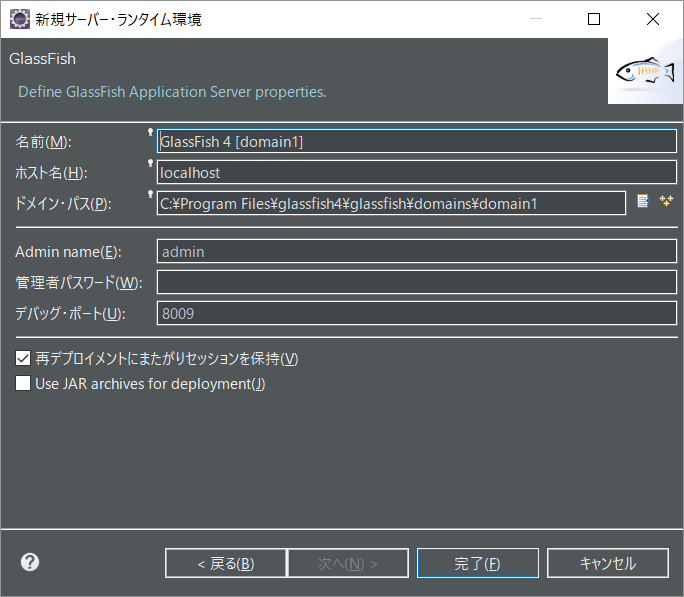684x597 pixels.
Task: Click the デバッグ・ポート(U): label
Action: point(70,314)
